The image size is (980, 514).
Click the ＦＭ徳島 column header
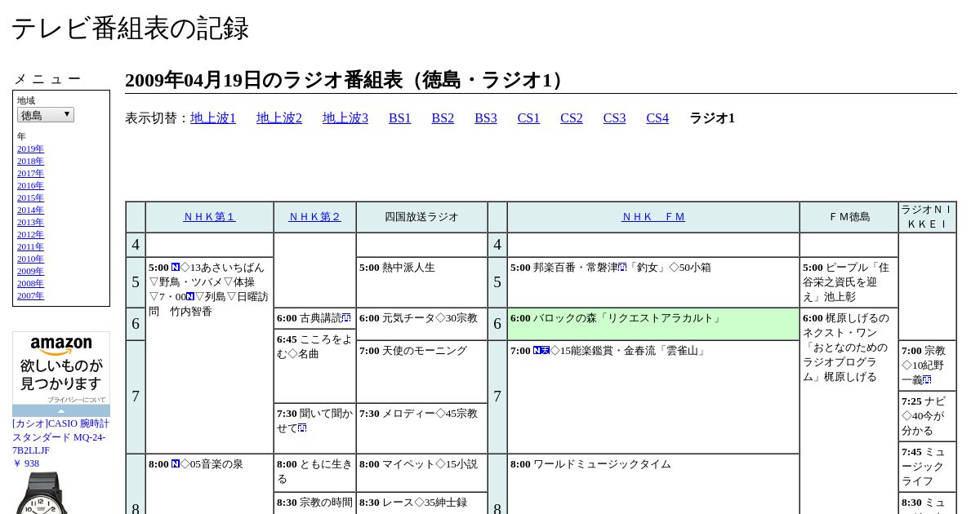pyautogui.click(x=849, y=217)
